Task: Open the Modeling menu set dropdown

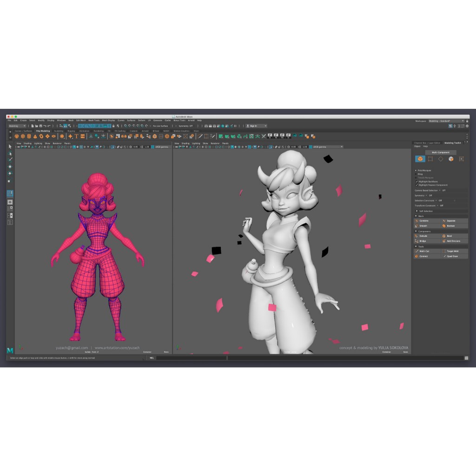Action: point(17,126)
